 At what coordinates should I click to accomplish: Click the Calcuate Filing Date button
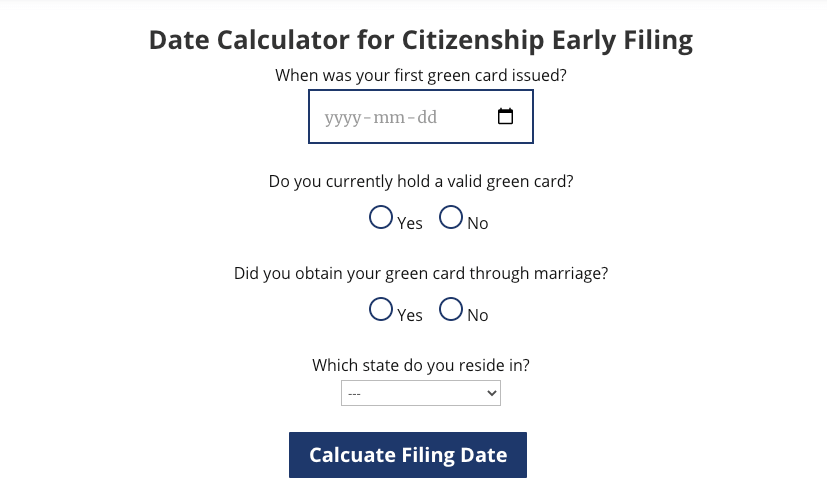pyautogui.click(x=408, y=455)
